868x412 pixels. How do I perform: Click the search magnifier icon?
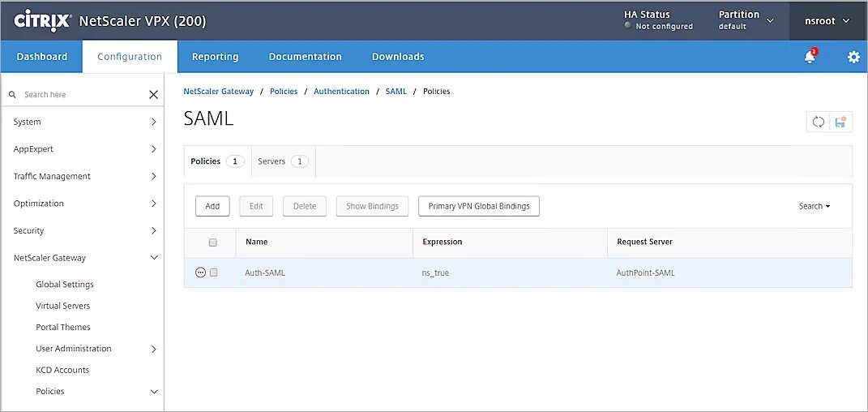tap(12, 95)
